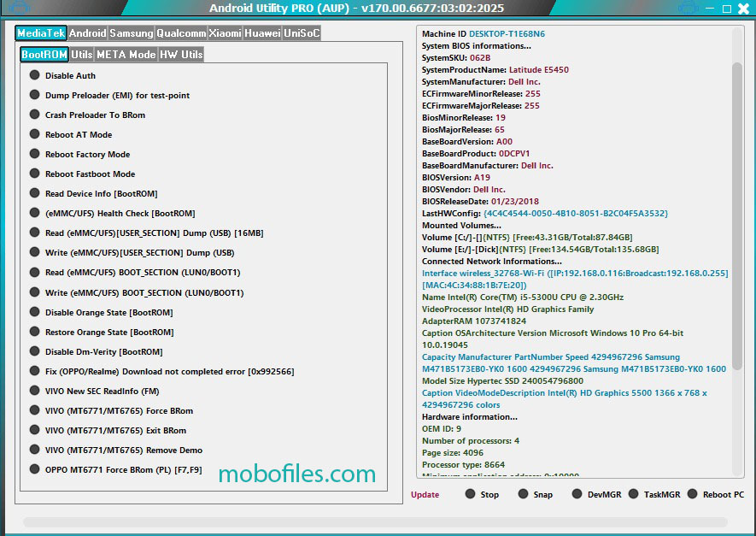Open the Xiaomi tab
The height and width of the screenshot is (536, 756).
[226, 32]
